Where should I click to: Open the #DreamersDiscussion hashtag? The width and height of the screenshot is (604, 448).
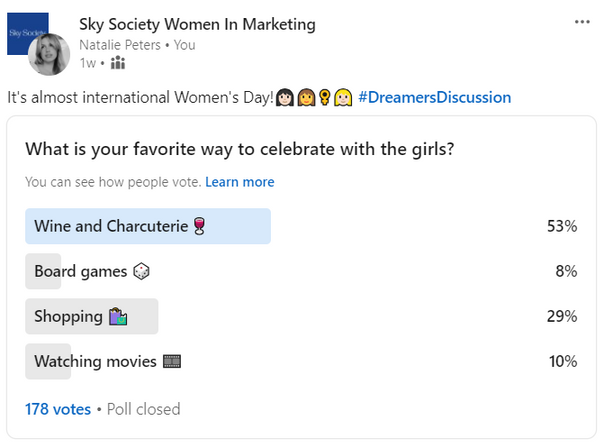(x=433, y=98)
